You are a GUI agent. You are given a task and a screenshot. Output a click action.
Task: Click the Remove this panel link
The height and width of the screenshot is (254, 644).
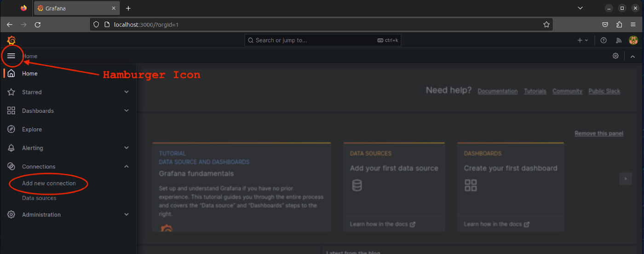coord(598,134)
